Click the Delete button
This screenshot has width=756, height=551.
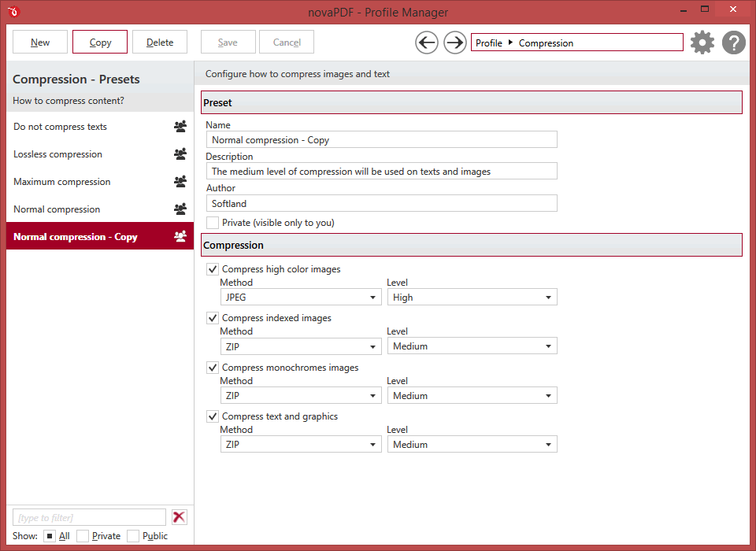[x=160, y=42]
